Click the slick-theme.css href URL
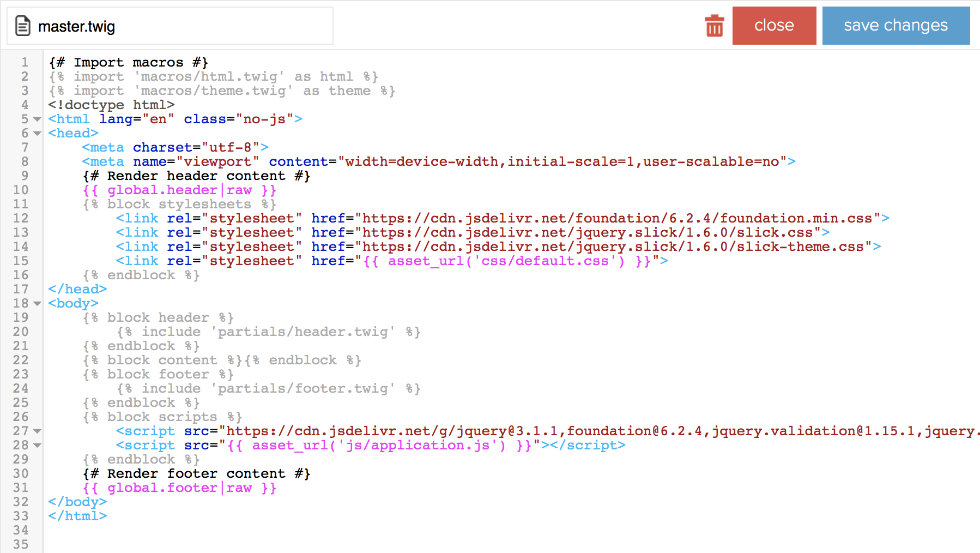Viewport: 980px width, 553px height. 614,247
